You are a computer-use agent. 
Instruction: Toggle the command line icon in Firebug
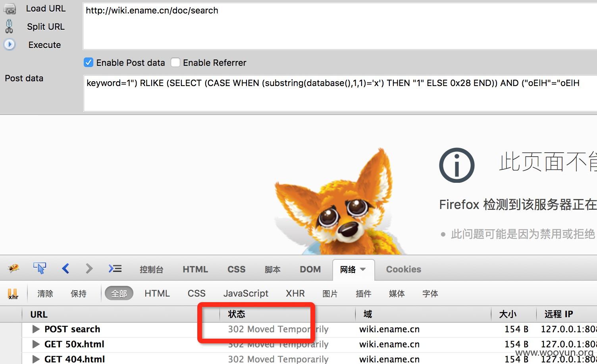pyautogui.click(x=115, y=269)
